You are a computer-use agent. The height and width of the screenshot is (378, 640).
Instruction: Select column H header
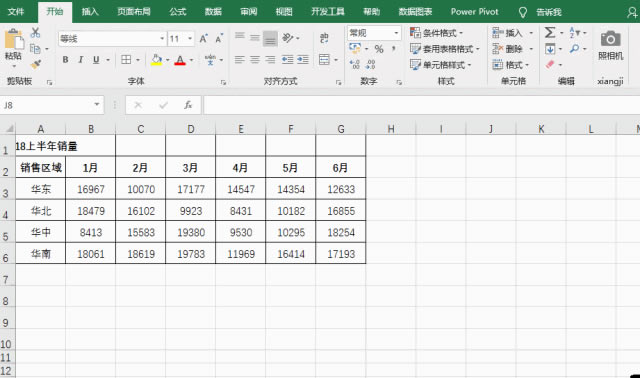(391, 129)
